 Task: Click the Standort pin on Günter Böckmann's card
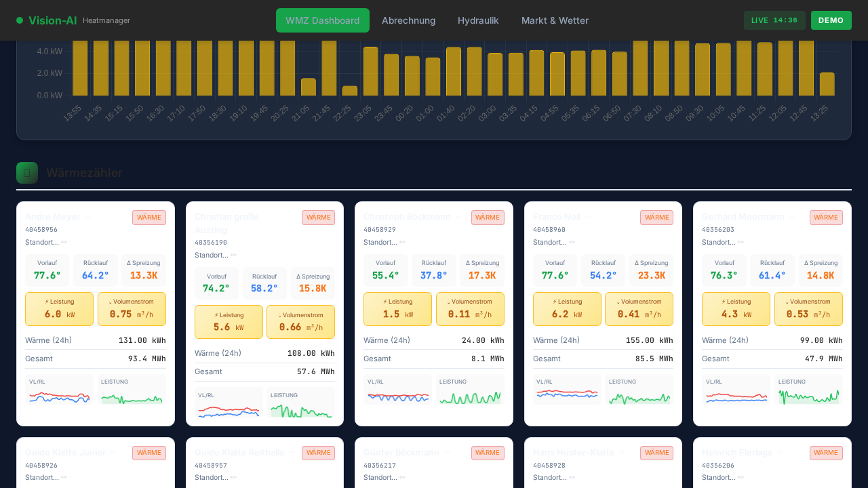[x=403, y=477]
